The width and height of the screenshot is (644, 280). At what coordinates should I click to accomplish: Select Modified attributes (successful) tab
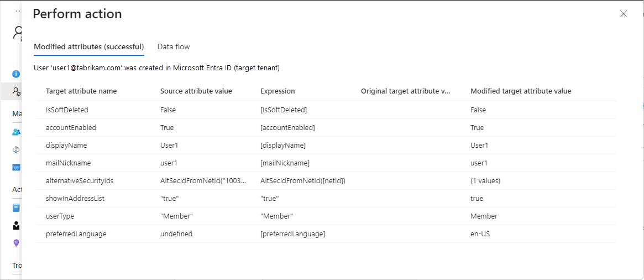(89, 46)
